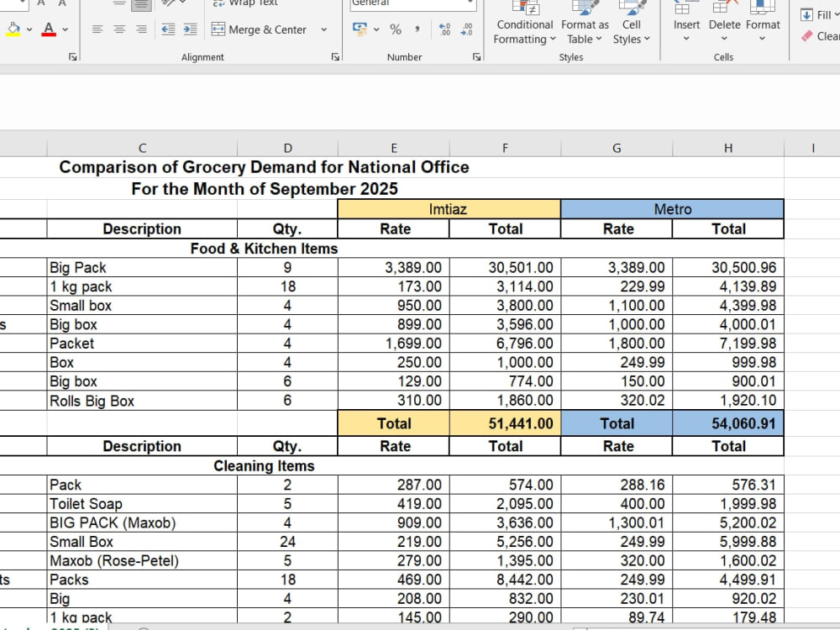Open the Number format dialog launcher
This screenshot has width=840, height=630.
pos(477,57)
